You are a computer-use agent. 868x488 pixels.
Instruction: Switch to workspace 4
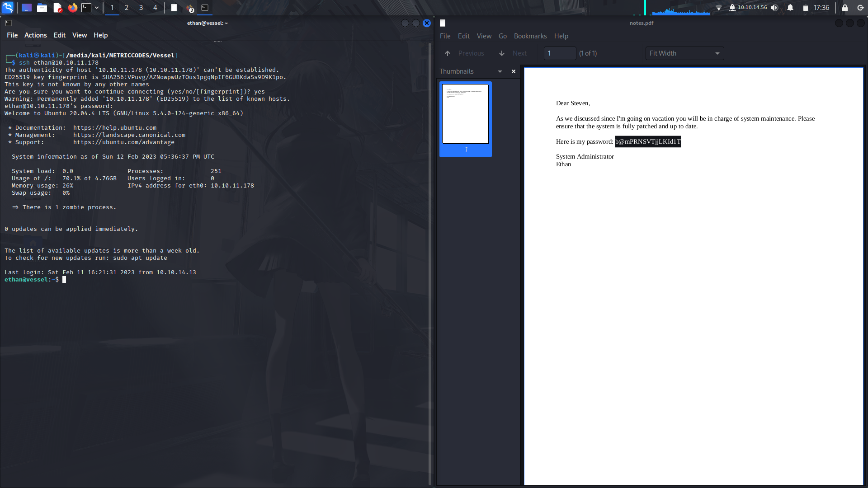pyautogui.click(x=155, y=7)
